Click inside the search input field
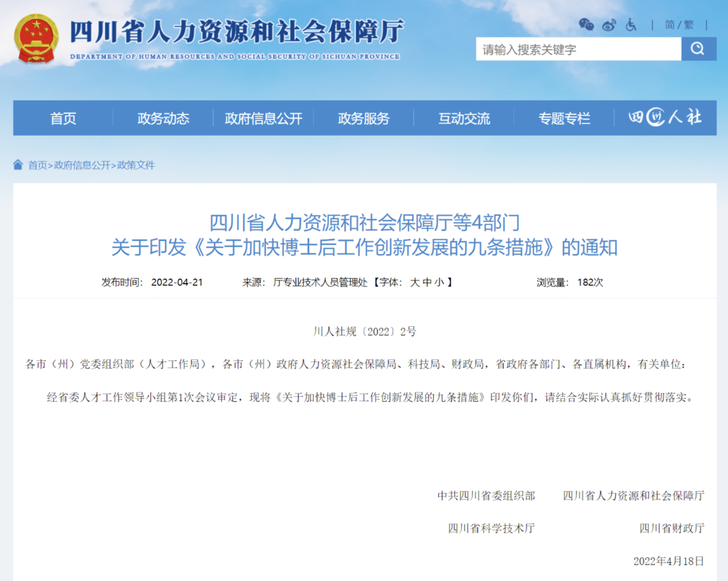Screen dimensions: 728x581 563,48
